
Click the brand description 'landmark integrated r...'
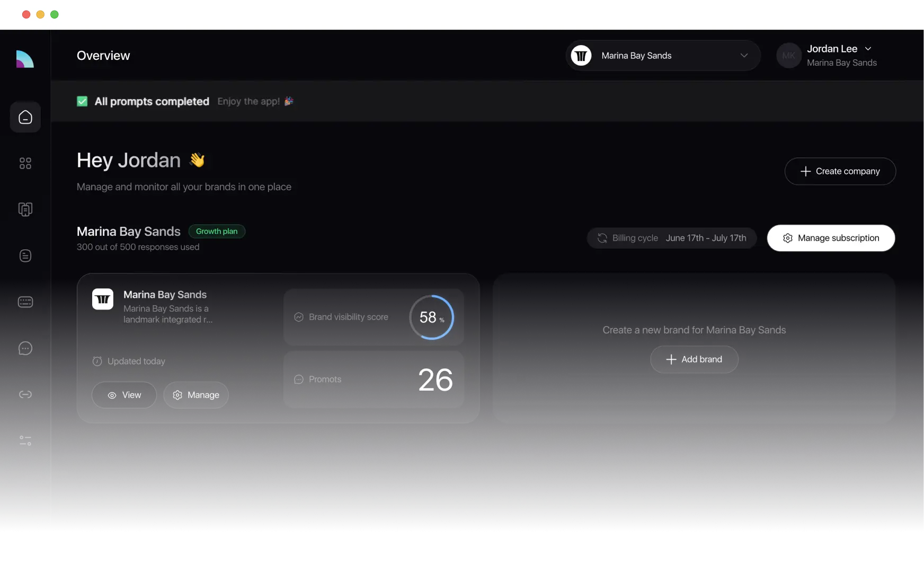click(168, 320)
